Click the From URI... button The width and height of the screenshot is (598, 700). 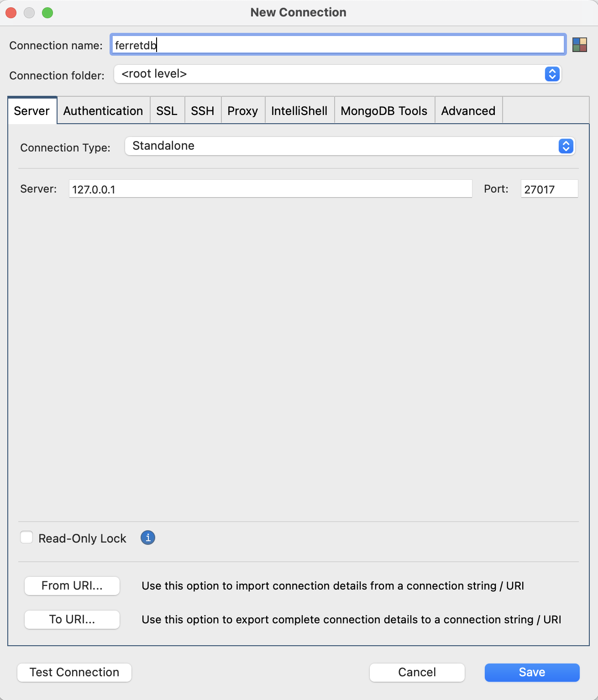72,585
